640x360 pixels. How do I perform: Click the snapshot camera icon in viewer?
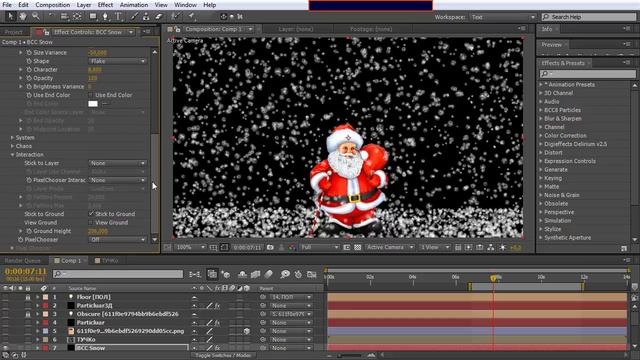(270, 247)
